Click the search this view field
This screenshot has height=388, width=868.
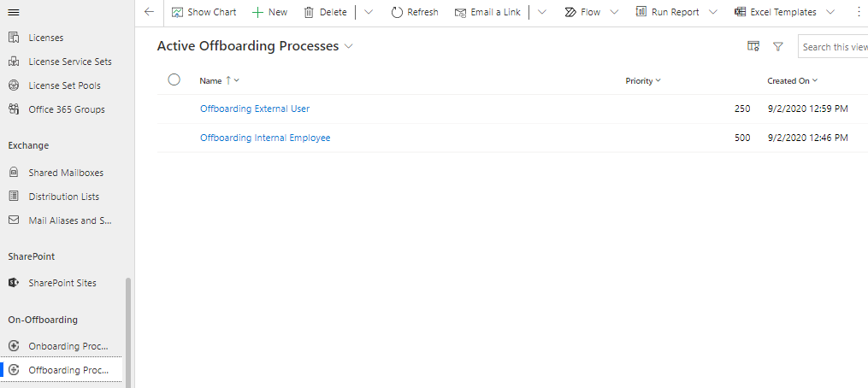[x=834, y=47]
